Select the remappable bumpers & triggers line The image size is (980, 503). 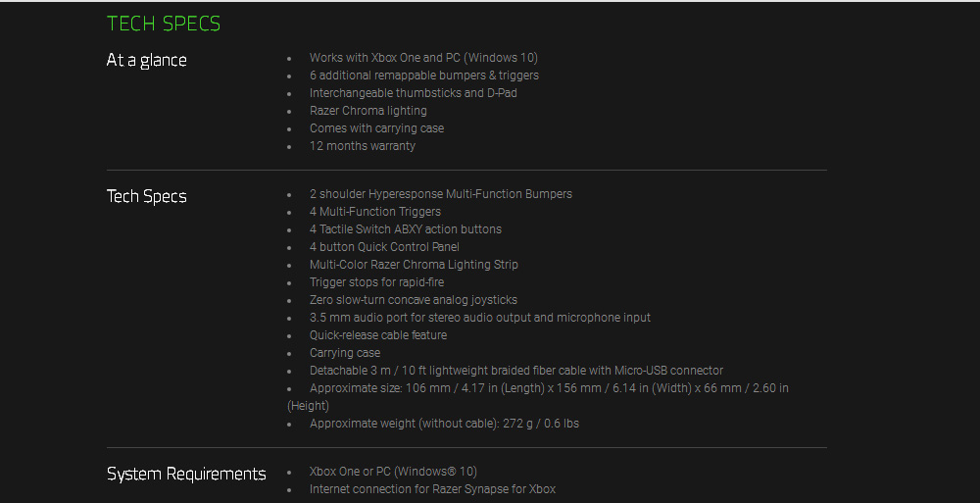point(423,75)
